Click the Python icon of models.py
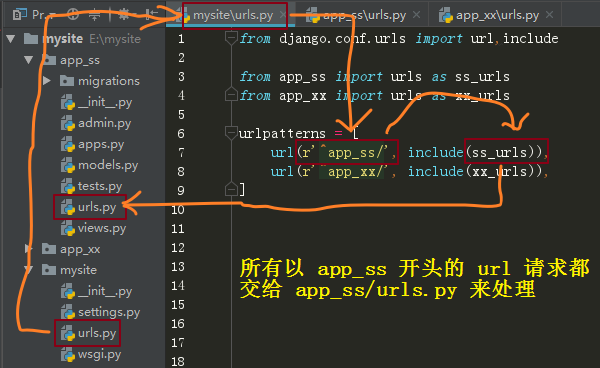600x368 pixels. 68,166
